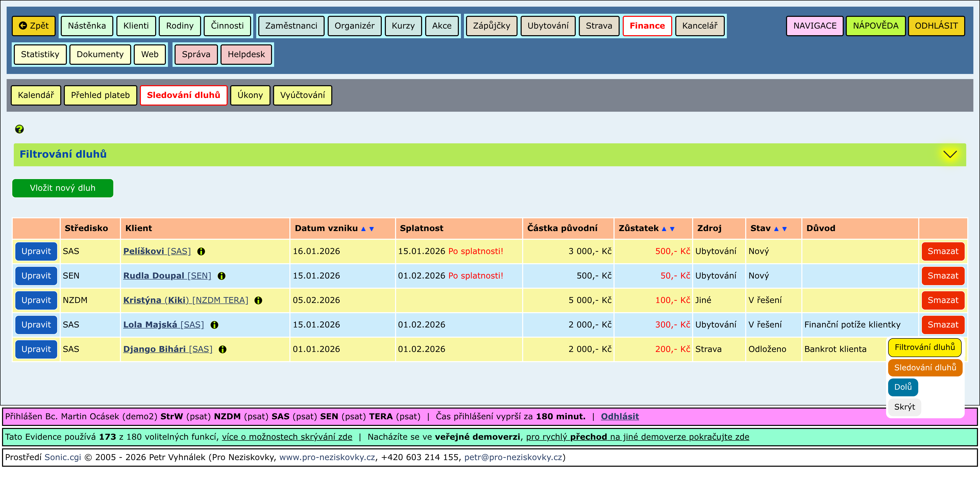This screenshot has width=980, height=481.
Task: Expand the Filtrování dluhů panel chevron
Action: pos(950,154)
